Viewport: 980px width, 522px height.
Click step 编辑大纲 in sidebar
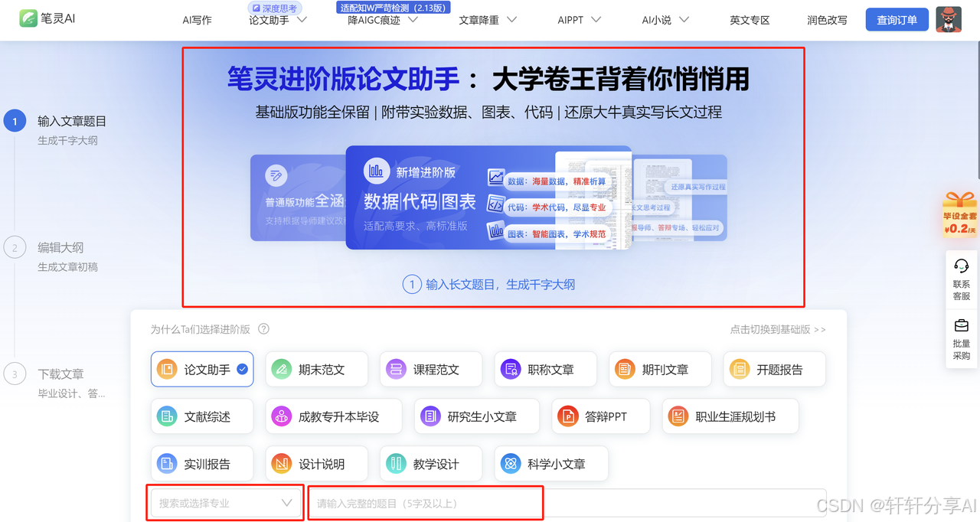tap(60, 247)
